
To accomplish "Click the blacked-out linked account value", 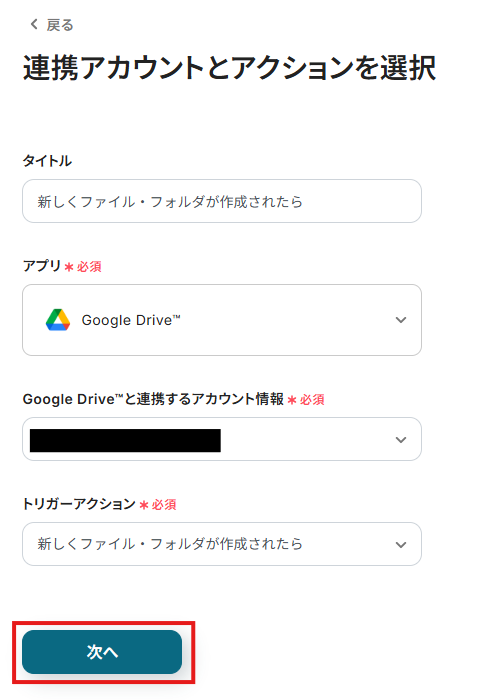I will click(x=125, y=440).
